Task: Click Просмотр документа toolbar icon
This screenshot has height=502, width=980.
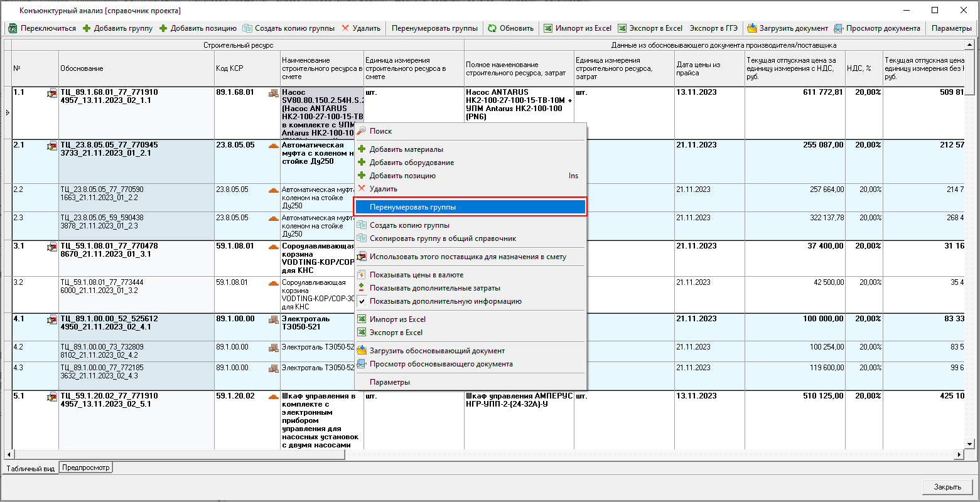Action: click(x=839, y=28)
